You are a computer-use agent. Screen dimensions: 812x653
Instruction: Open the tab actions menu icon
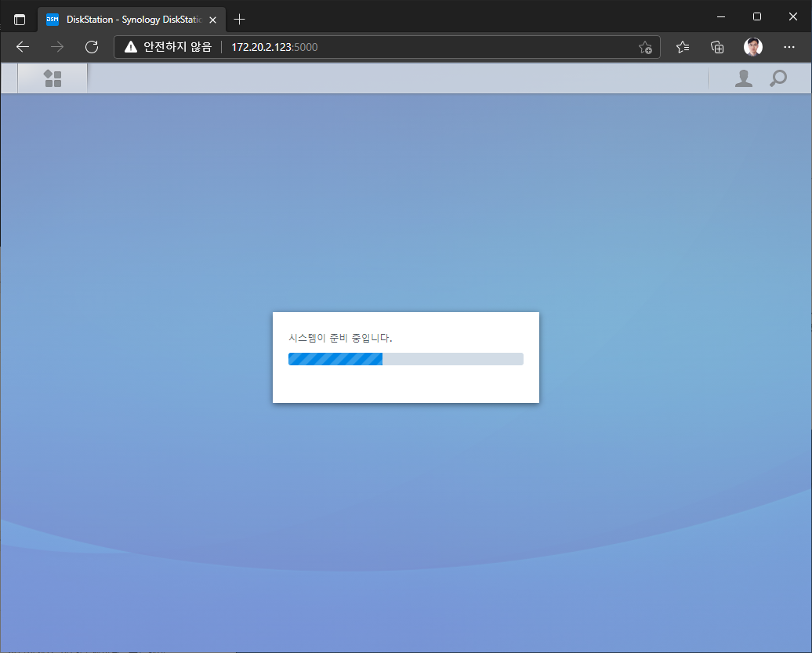point(20,20)
